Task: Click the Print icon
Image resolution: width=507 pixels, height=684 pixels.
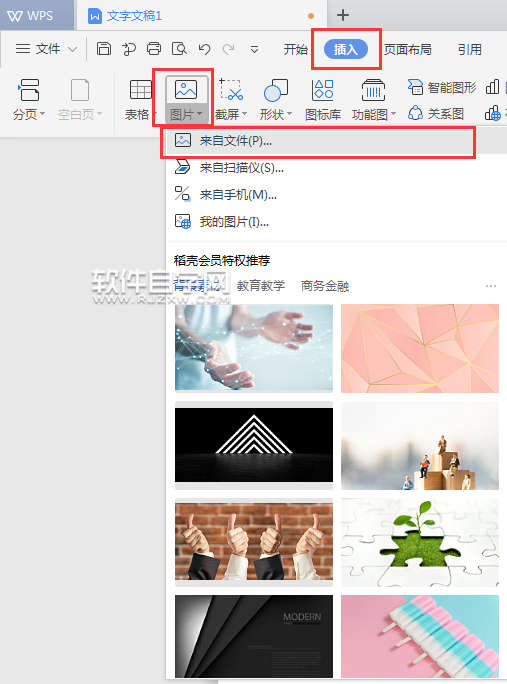Action: 154,48
